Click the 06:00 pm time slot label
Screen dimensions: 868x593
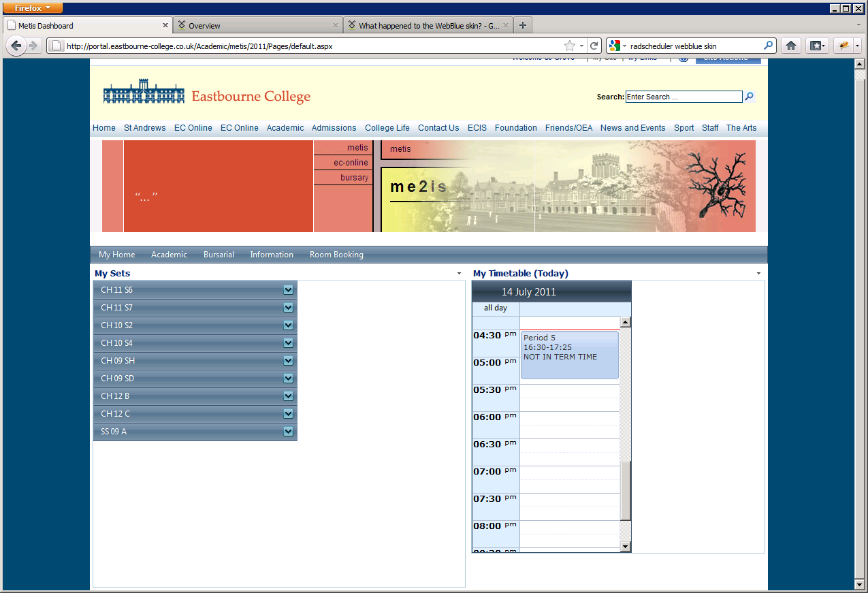[x=496, y=417]
